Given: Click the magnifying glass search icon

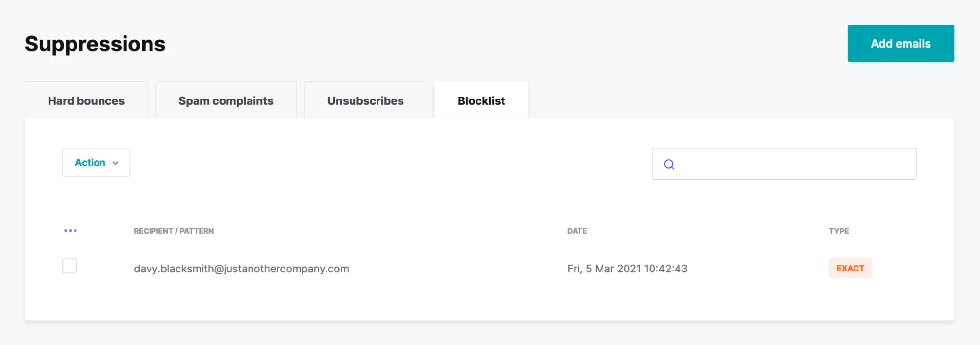Looking at the screenshot, I should tap(669, 164).
